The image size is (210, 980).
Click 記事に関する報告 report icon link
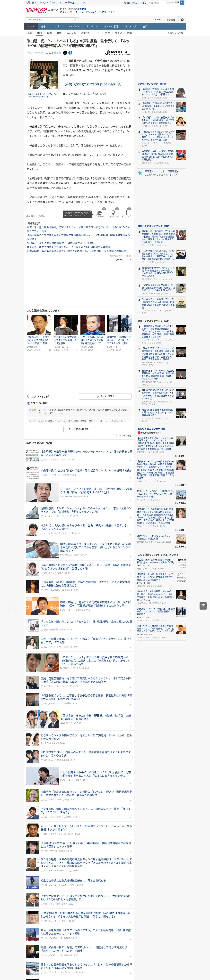coord(36,216)
